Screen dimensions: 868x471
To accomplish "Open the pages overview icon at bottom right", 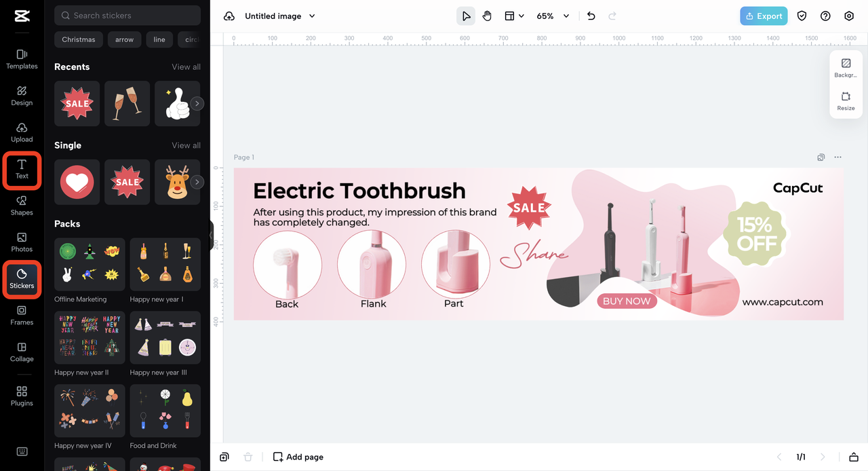I will tap(854, 457).
